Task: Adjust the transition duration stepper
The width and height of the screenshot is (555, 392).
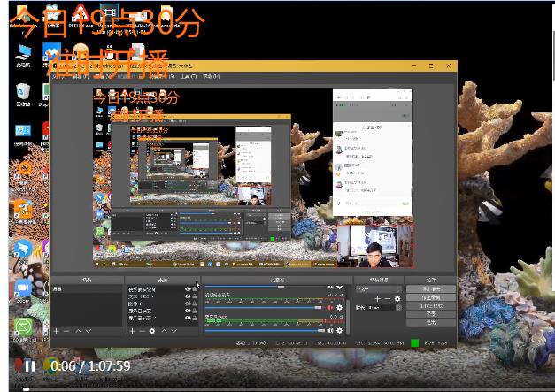Action: (x=384, y=307)
